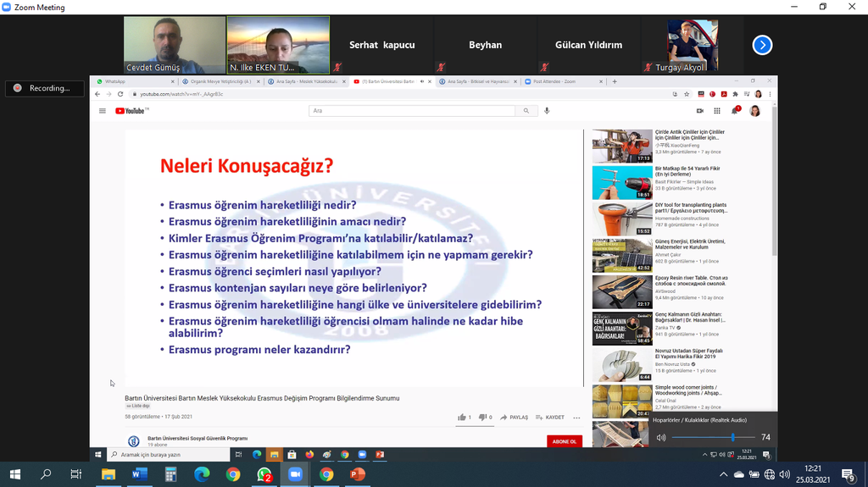Select the Beyhan participant tile
The image size is (868, 487).
(485, 45)
